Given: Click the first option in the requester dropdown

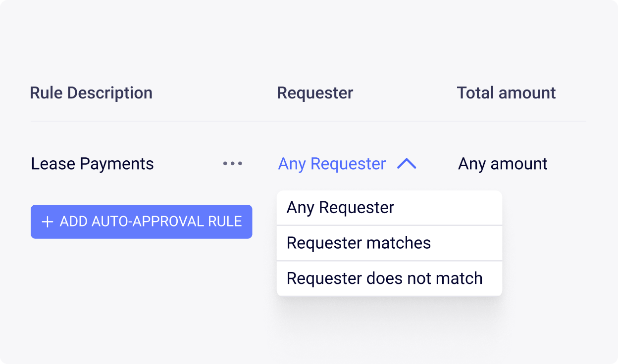Looking at the screenshot, I should click(x=340, y=207).
